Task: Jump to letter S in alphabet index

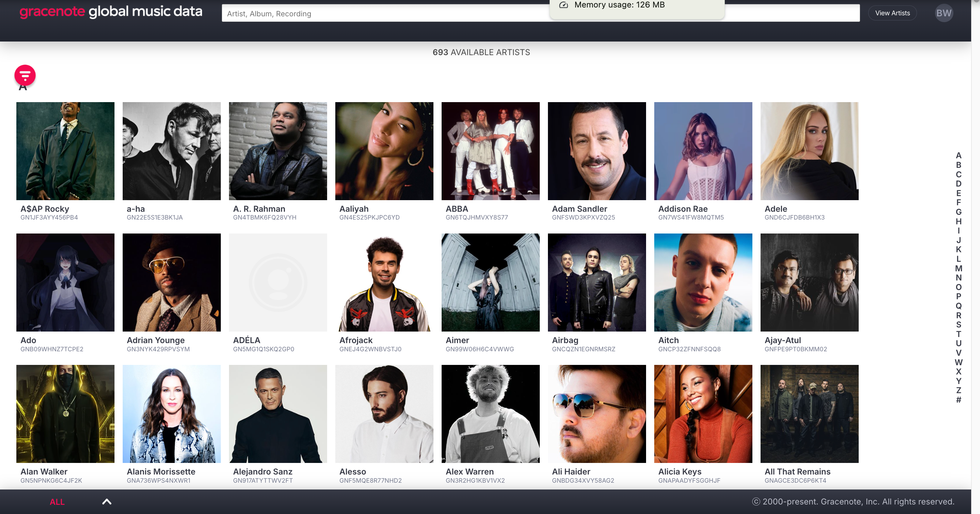Action: pos(958,325)
